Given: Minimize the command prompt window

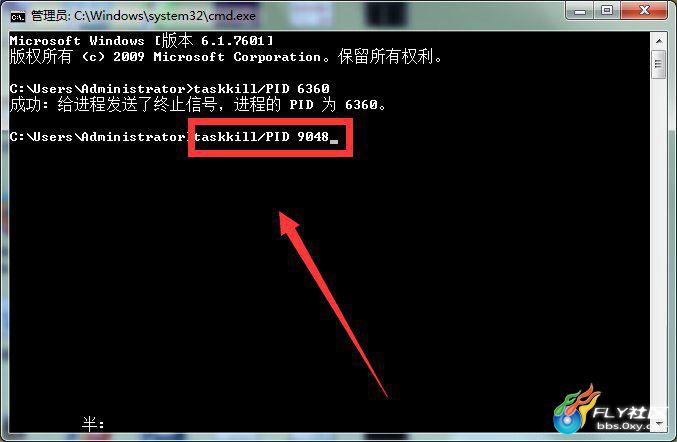Looking at the screenshot, I should click(x=579, y=11).
